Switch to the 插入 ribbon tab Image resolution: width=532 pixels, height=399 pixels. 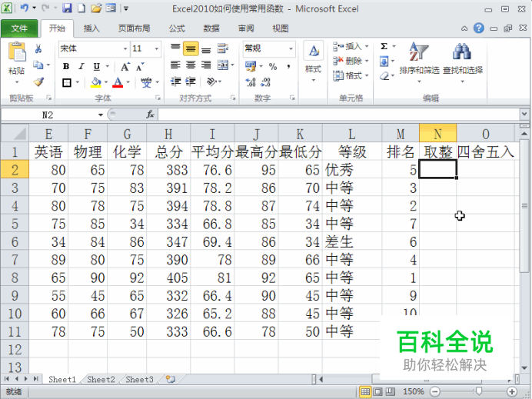point(91,28)
